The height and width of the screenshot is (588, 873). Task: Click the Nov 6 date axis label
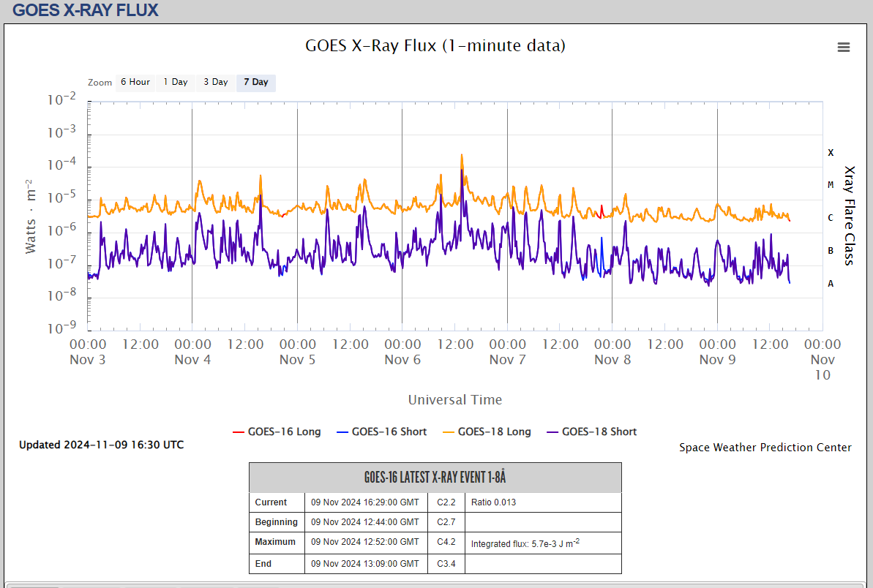point(402,359)
